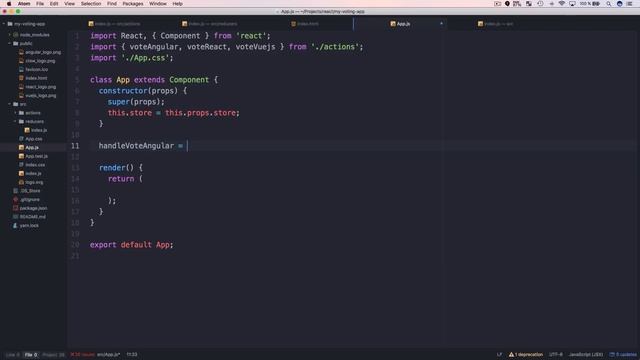Open the Selection menu
The height and width of the screenshot is (360, 640).
click(x=91, y=4)
